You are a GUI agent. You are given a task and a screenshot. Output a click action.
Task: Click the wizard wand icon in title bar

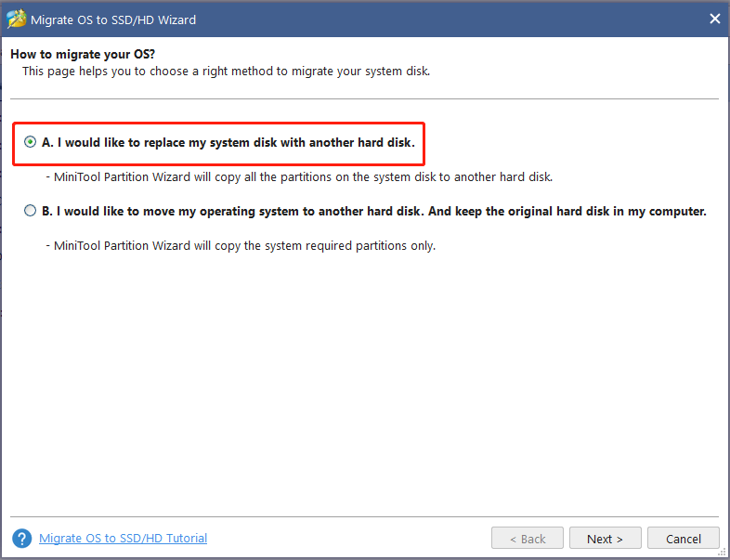point(17,20)
